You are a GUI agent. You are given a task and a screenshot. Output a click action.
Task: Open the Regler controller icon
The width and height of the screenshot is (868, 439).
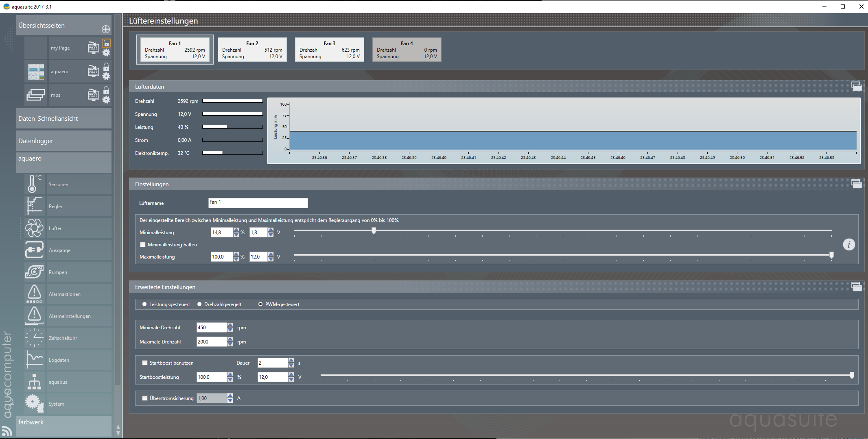click(x=34, y=206)
